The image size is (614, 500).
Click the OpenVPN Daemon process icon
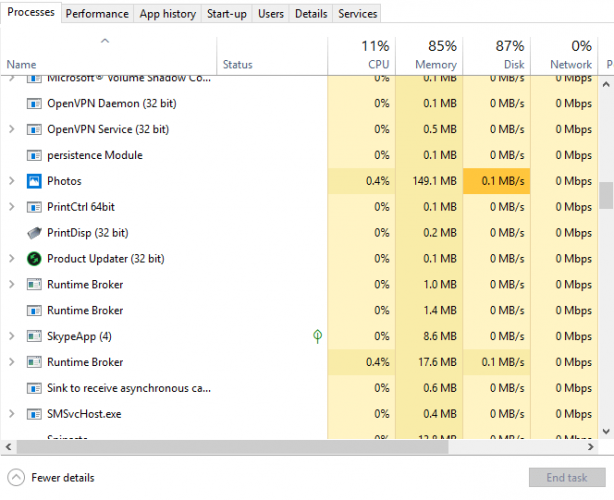(35, 103)
